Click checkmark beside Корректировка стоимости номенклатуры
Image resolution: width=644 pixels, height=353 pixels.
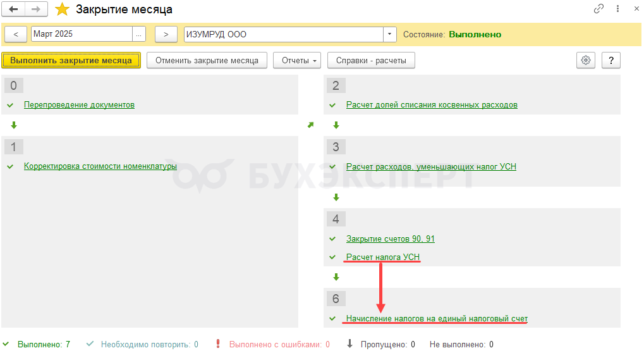tap(10, 166)
